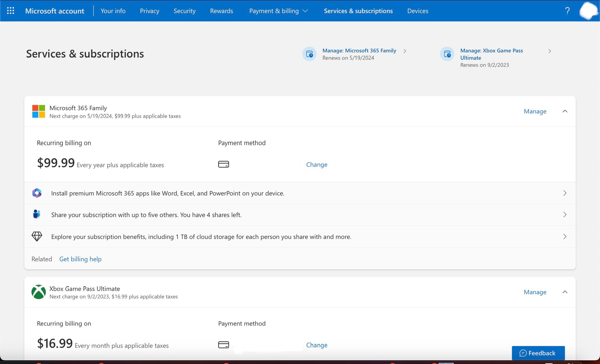Click the Microsoft 365 Family renewal icon
This screenshot has height=364, width=600.
[309, 54]
